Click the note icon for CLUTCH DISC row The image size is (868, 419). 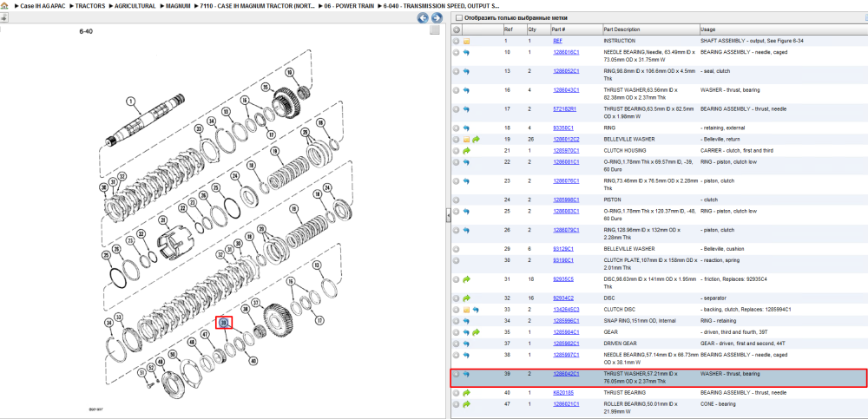point(467,310)
